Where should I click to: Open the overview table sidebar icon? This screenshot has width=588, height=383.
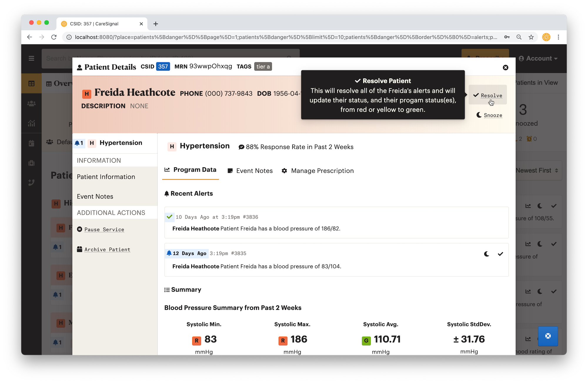click(31, 84)
